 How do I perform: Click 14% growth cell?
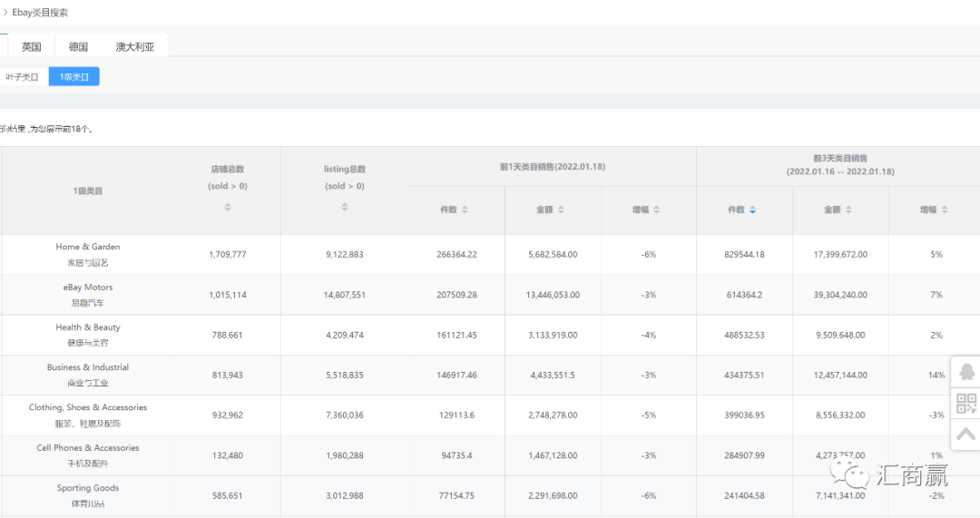point(936,376)
